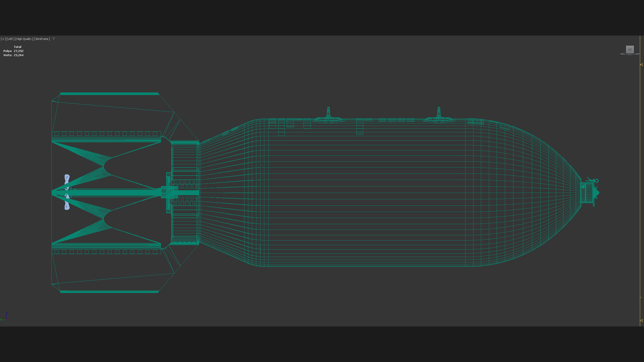Open the [Left] point-of-view viewport menu
This screenshot has height=362, width=644.
[x=10, y=39]
